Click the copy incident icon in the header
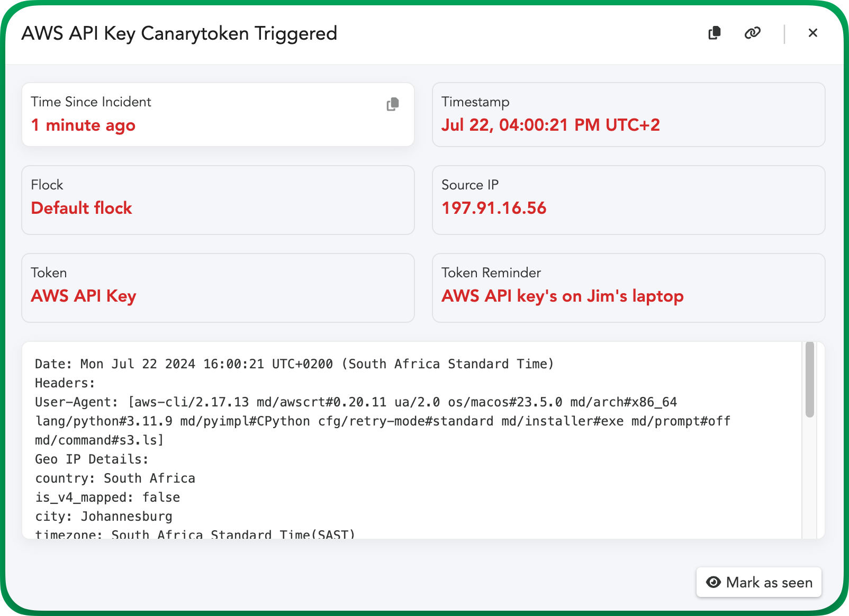Image resolution: width=849 pixels, height=616 pixels. coord(714,33)
